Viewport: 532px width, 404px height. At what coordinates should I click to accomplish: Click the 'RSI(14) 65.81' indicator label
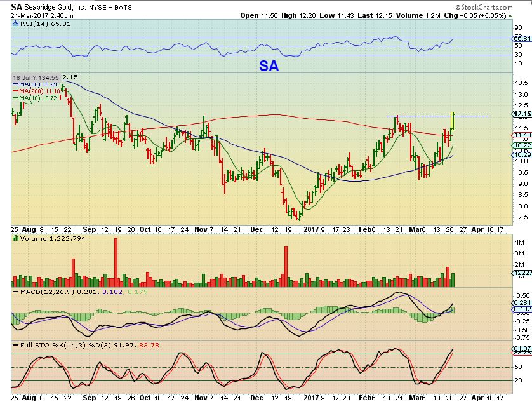(46, 24)
